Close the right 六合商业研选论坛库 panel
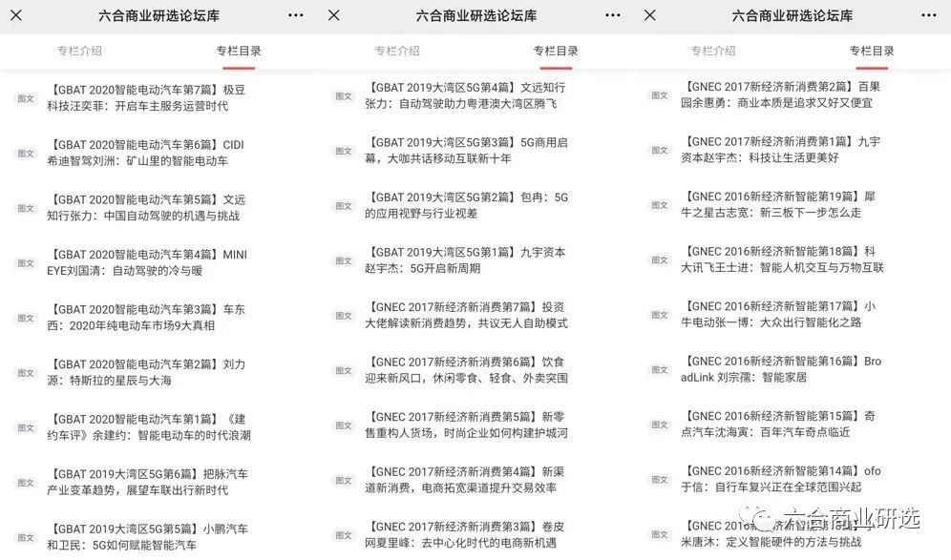Image resolution: width=951 pixels, height=560 pixels. 649,15
